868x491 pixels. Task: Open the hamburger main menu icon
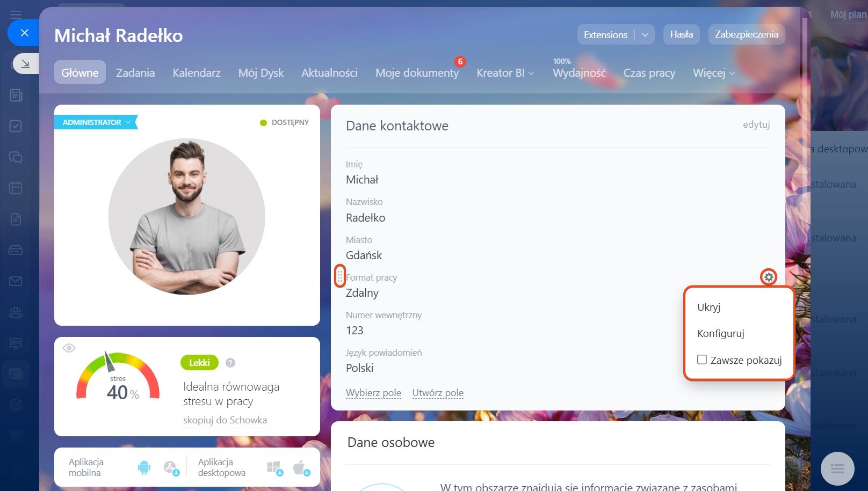(16, 14)
